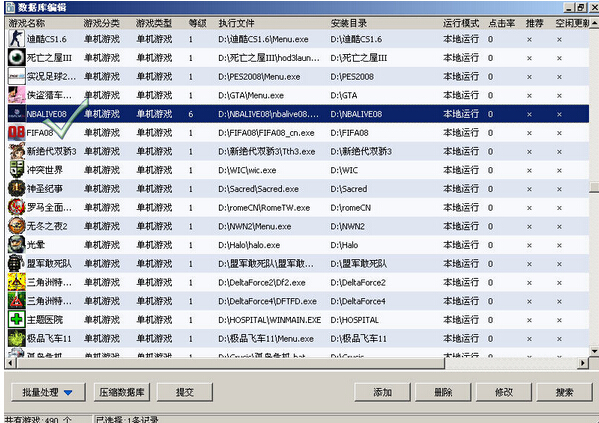Click the vertical scrollbar down arrow
The image size is (599, 423).
point(594,351)
